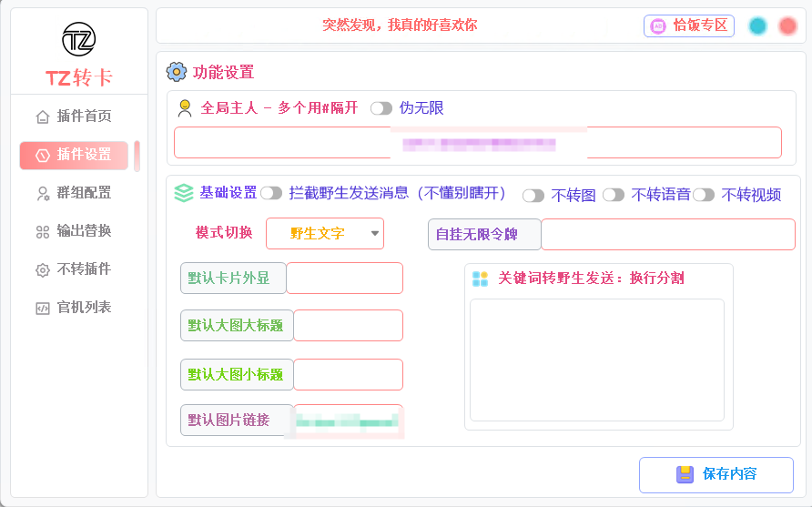The height and width of the screenshot is (507, 812).
Task: Click the 功能设置 gear icon
Action: coord(177,72)
